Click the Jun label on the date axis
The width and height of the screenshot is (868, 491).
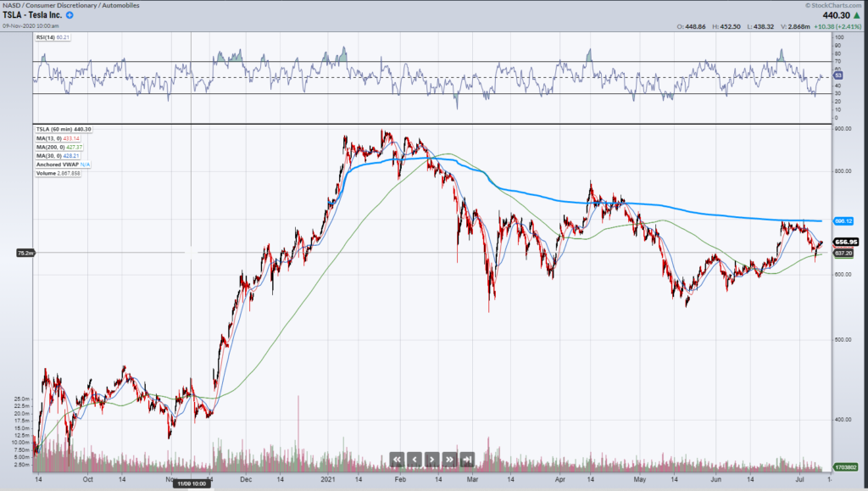point(715,479)
